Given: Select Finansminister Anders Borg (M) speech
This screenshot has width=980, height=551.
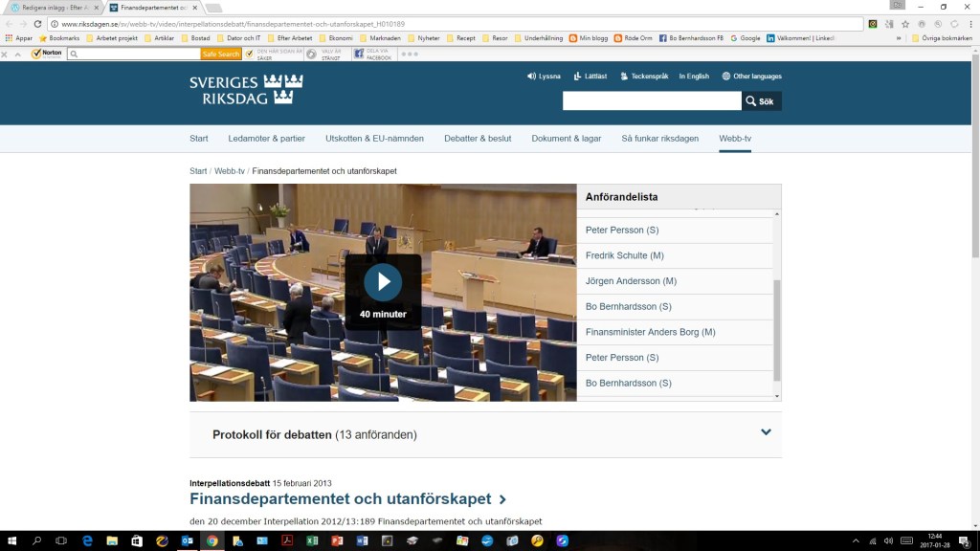Looking at the screenshot, I should click(650, 332).
